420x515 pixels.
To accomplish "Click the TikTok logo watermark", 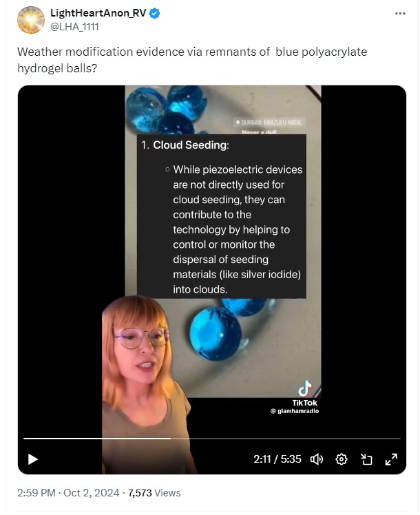I will [305, 393].
